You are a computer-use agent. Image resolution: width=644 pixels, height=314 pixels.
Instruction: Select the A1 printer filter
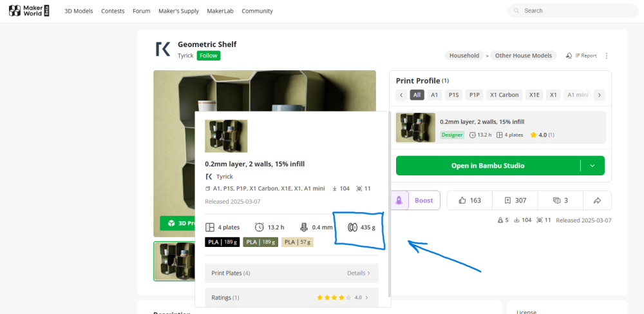click(x=434, y=95)
